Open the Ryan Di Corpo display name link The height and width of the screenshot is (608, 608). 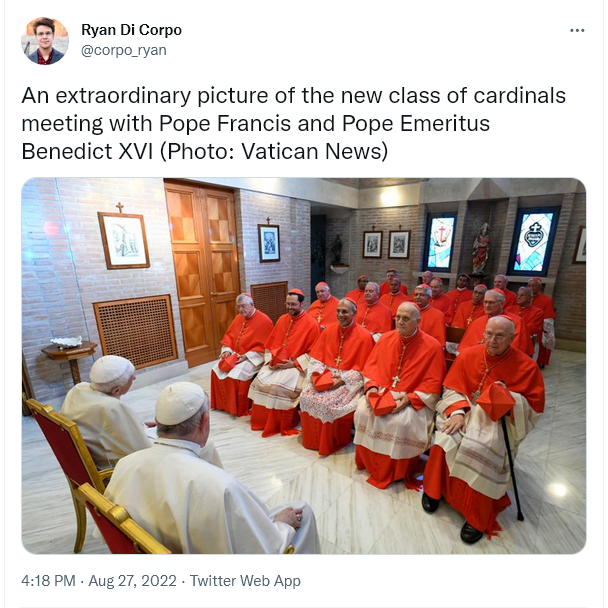click(131, 30)
